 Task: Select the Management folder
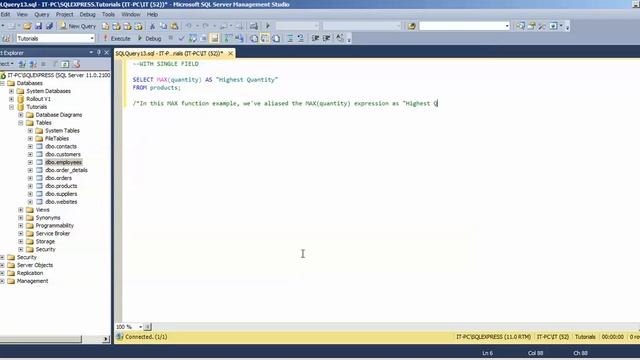click(x=32, y=281)
